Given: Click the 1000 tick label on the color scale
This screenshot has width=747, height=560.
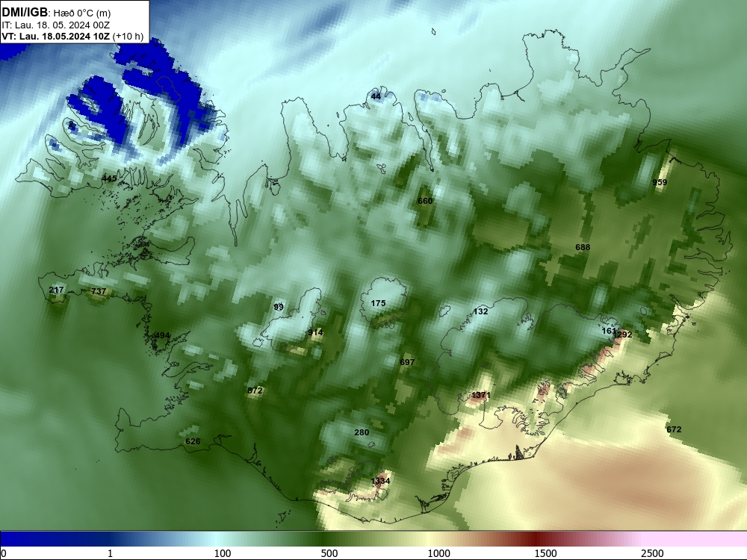Looking at the screenshot, I should (438, 553).
